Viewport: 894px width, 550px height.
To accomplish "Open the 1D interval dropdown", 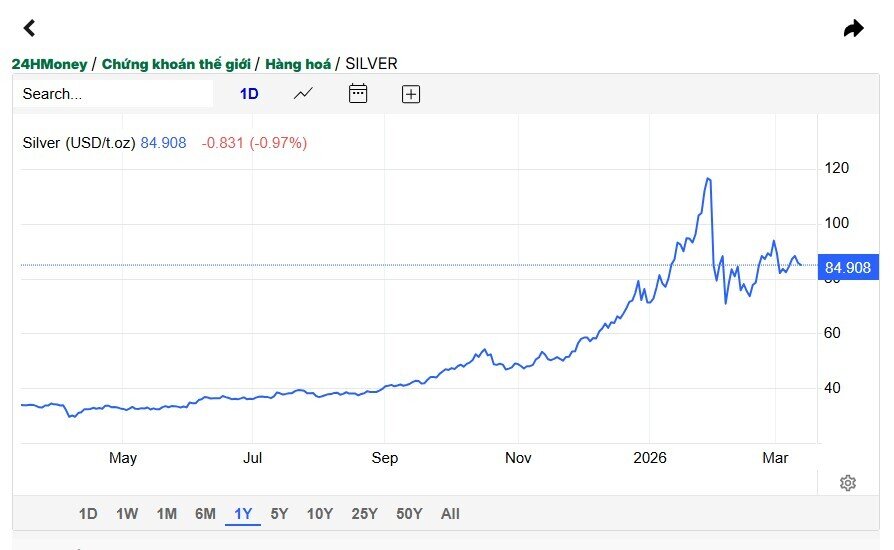I will [x=249, y=94].
